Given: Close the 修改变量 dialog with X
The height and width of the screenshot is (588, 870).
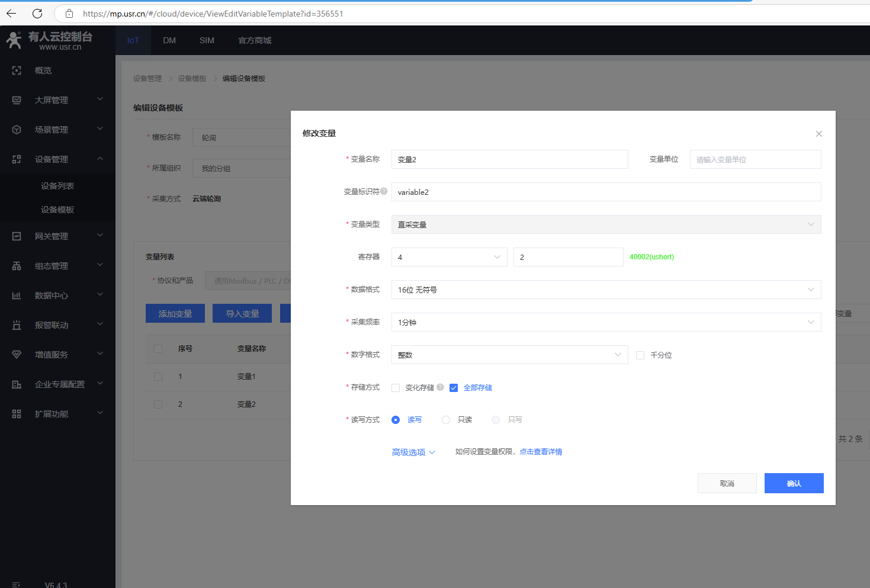Looking at the screenshot, I should [818, 134].
